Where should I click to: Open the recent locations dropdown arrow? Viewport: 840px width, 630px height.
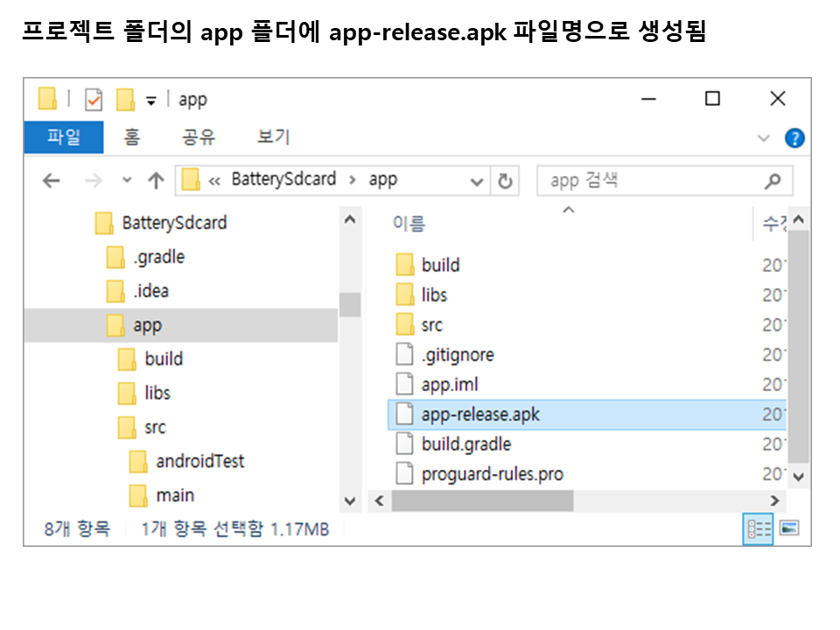tap(127, 181)
